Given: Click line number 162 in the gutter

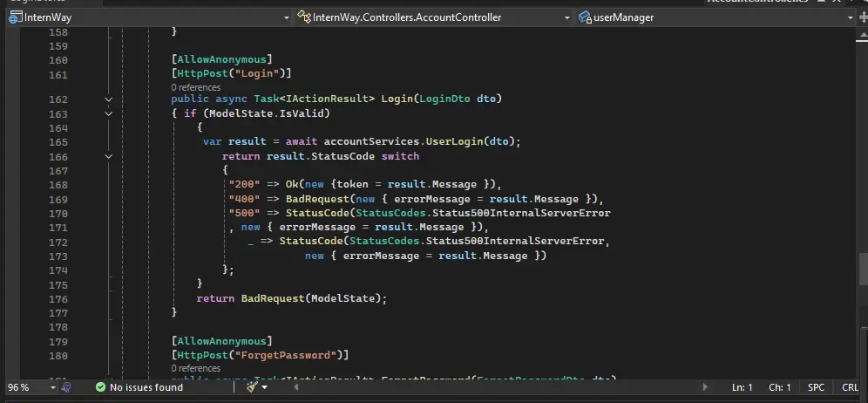Looking at the screenshot, I should pyautogui.click(x=58, y=99).
